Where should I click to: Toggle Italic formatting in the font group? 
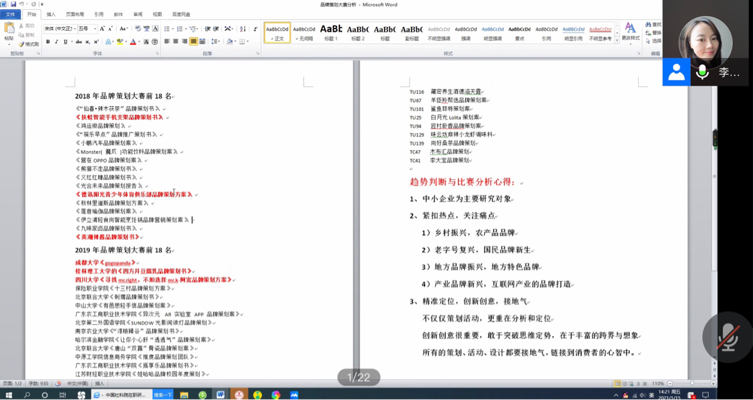tap(56, 42)
